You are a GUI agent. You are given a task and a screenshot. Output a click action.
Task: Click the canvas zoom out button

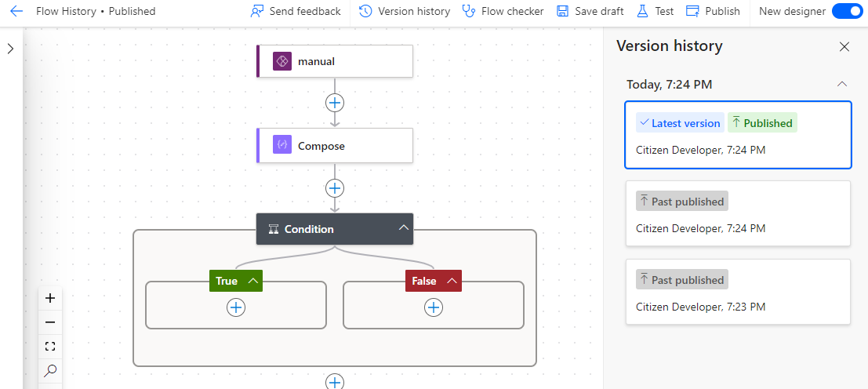click(x=50, y=322)
